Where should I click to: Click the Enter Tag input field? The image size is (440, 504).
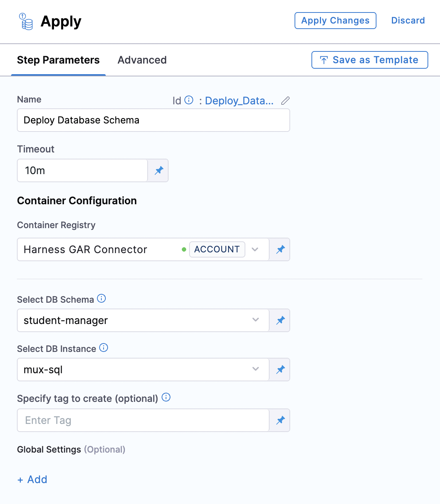coord(143,420)
